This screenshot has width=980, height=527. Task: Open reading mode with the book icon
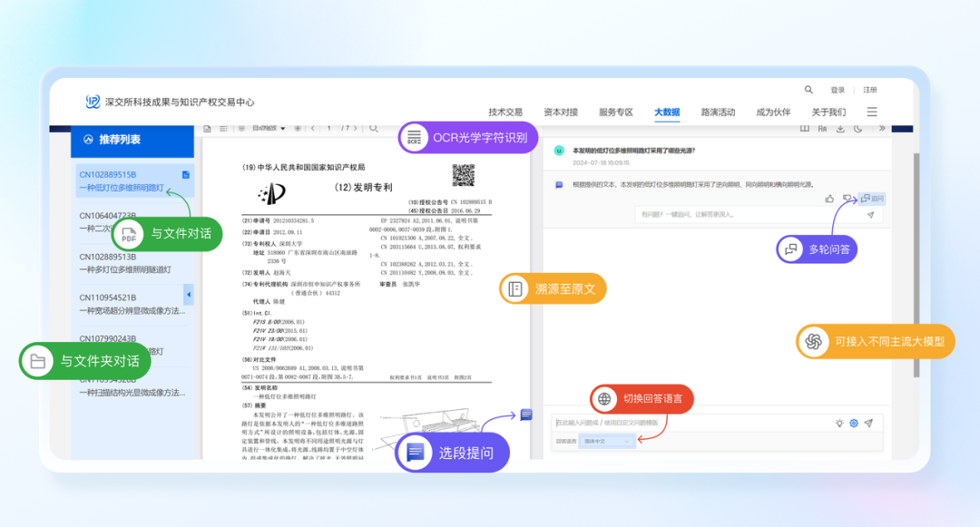(805, 129)
